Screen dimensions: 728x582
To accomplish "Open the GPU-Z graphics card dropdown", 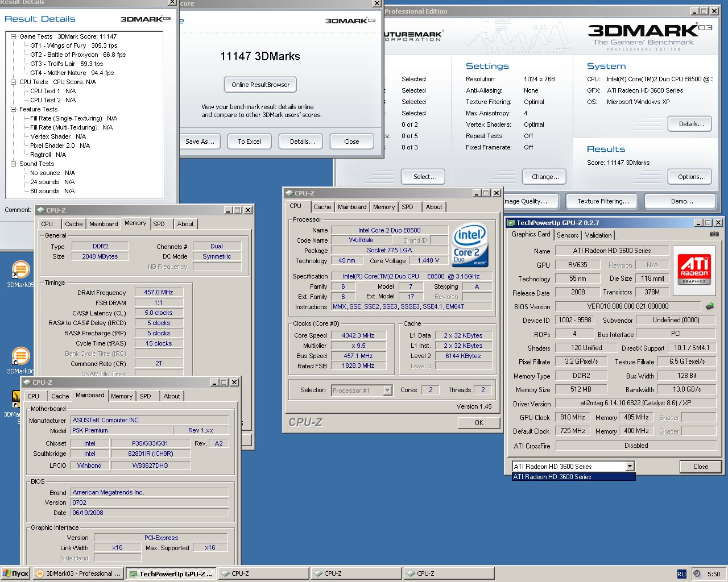I will (x=630, y=467).
